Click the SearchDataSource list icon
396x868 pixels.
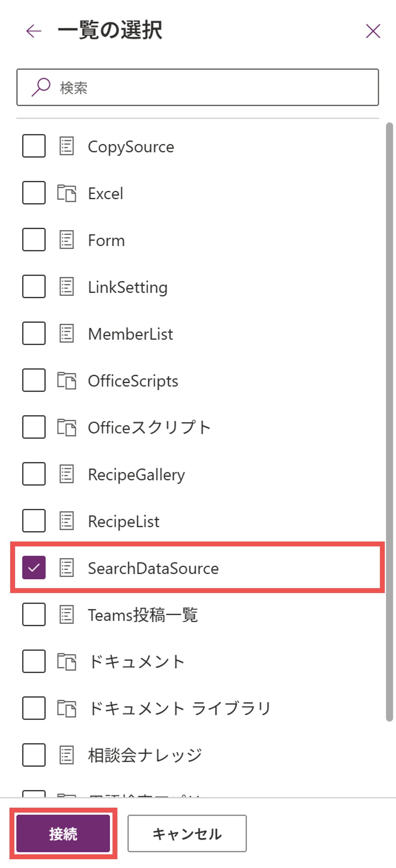tap(67, 568)
